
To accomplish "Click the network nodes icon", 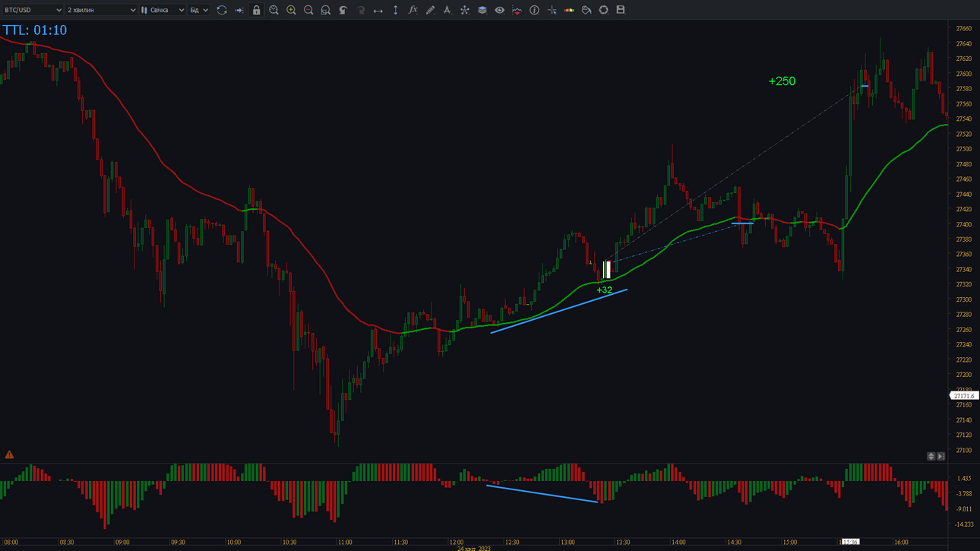I will click(x=465, y=10).
